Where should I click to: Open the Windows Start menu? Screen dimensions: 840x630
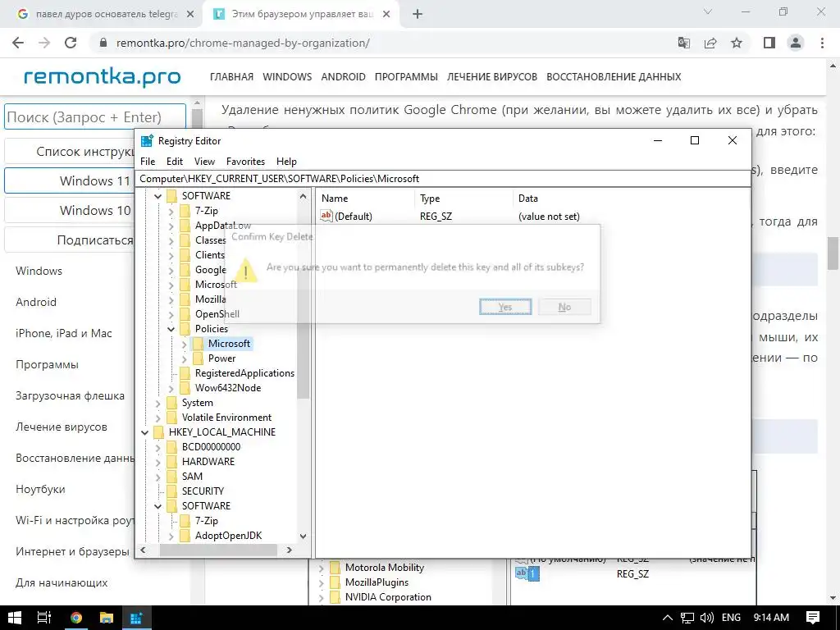coord(15,618)
